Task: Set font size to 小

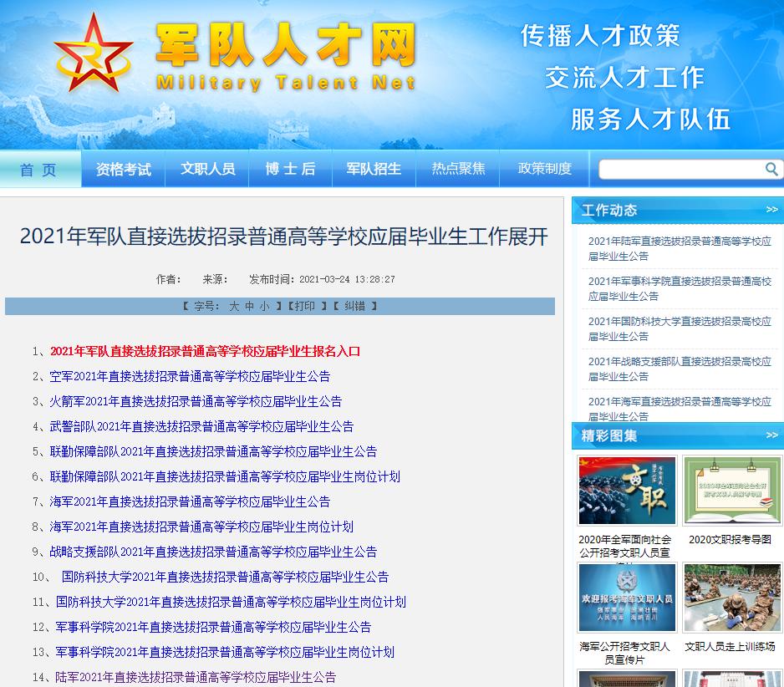Action: (264, 306)
